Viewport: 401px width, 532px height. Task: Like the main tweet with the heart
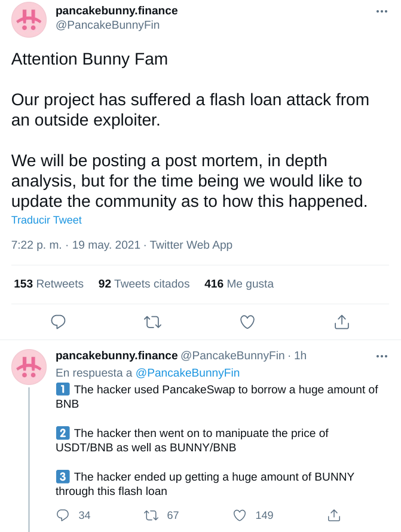(x=247, y=322)
